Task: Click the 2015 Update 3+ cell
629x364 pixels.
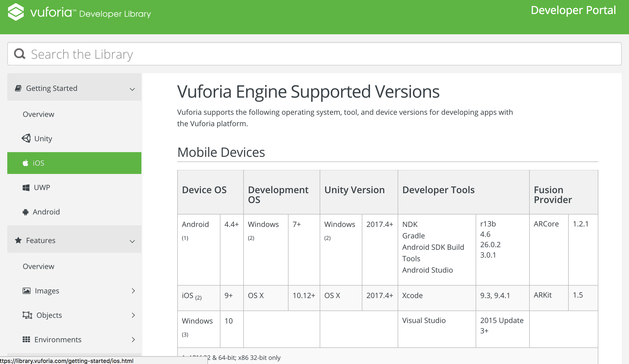Action: tap(503, 329)
